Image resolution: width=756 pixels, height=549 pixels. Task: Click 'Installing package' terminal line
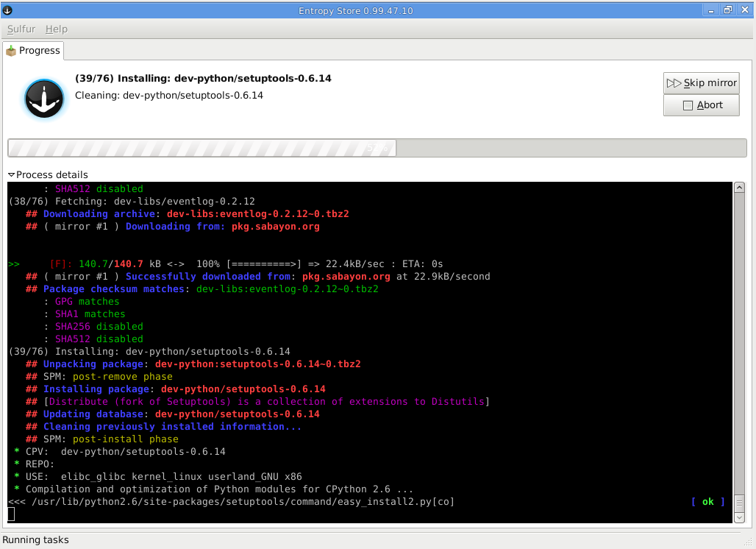[176, 389]
